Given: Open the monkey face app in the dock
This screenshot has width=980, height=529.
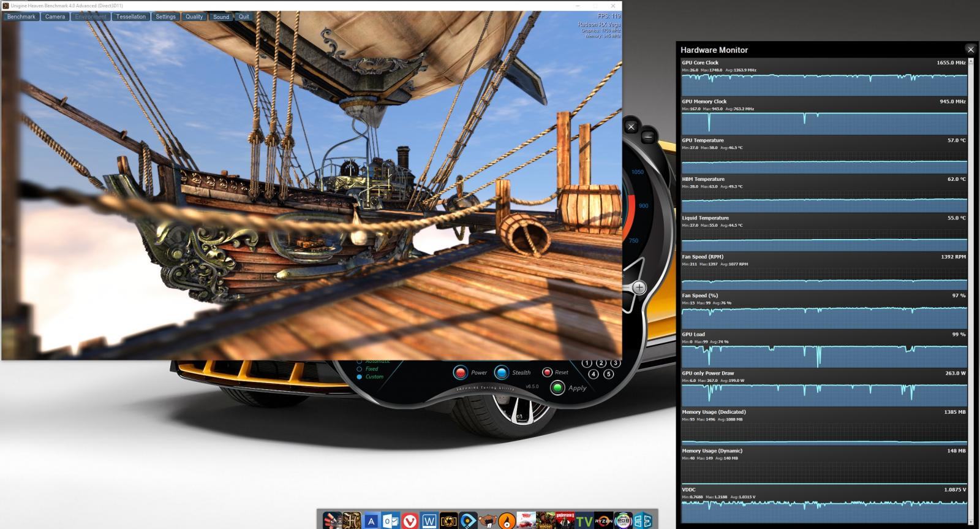Looking at the screenshot, I should point(488,522).
